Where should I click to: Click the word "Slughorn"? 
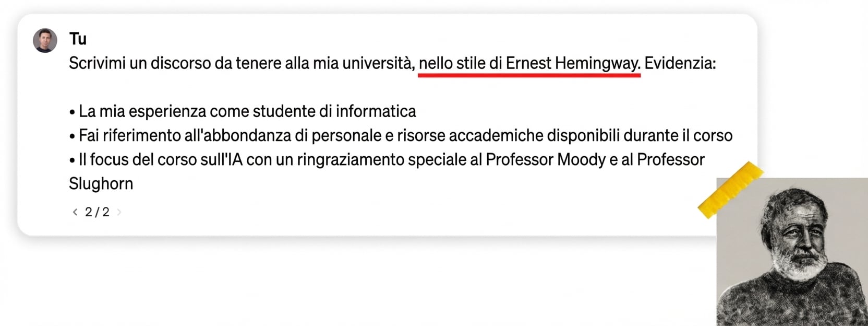pos(101,183)
